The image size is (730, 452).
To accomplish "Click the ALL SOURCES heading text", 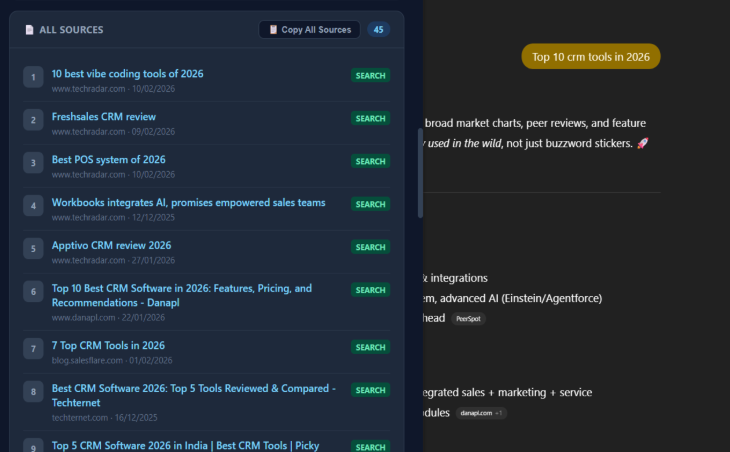I will point(71,30).
